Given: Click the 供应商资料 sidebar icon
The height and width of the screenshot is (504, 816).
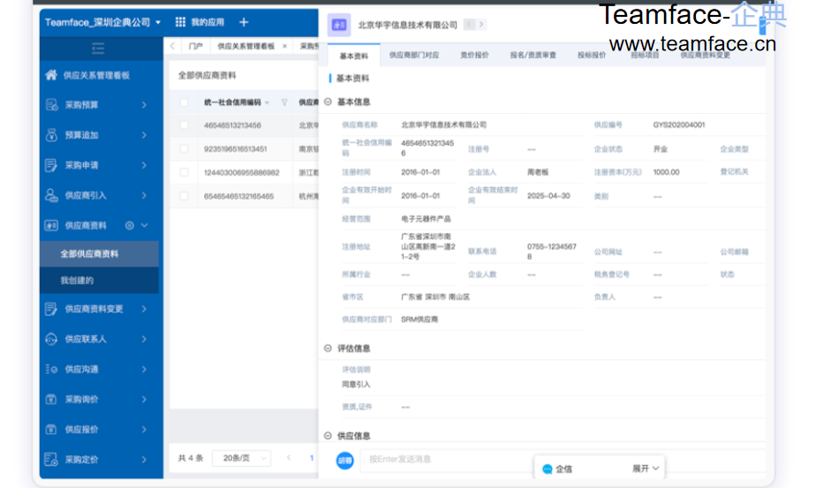Looking at the screenshot, I should tap(51, 226).
